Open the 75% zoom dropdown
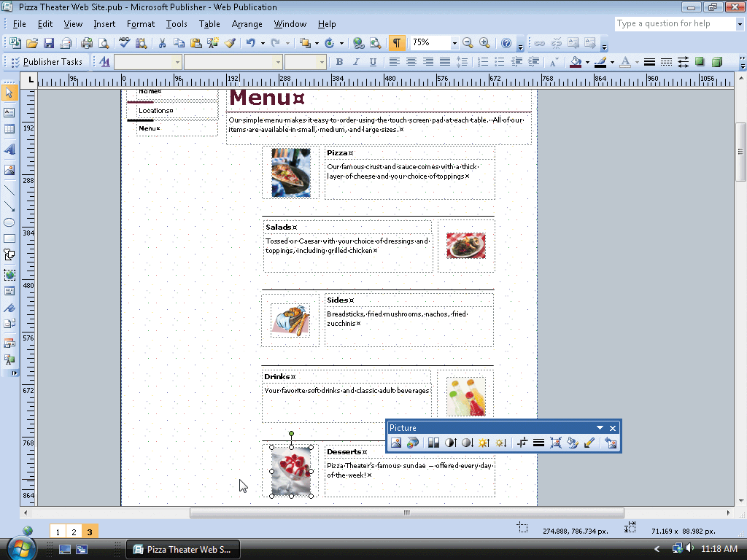The image size is (747, 560). click(x=454, y=43)
